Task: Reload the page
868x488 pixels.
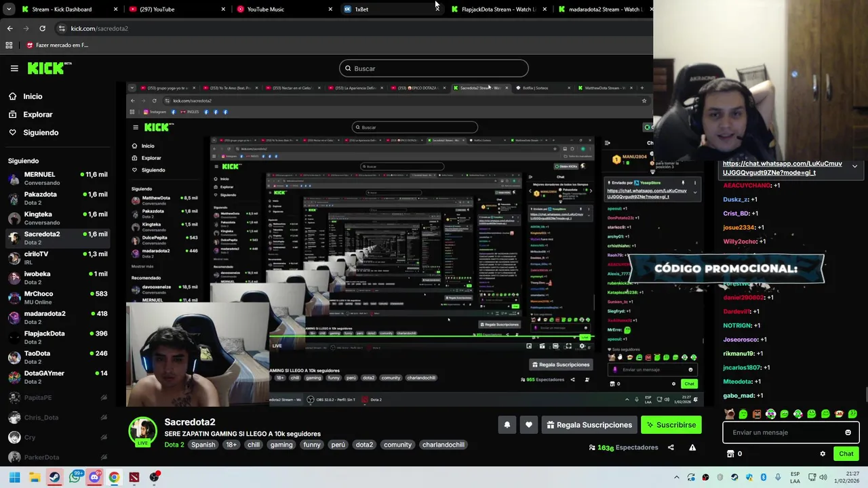Action: (x=42, y=28)
